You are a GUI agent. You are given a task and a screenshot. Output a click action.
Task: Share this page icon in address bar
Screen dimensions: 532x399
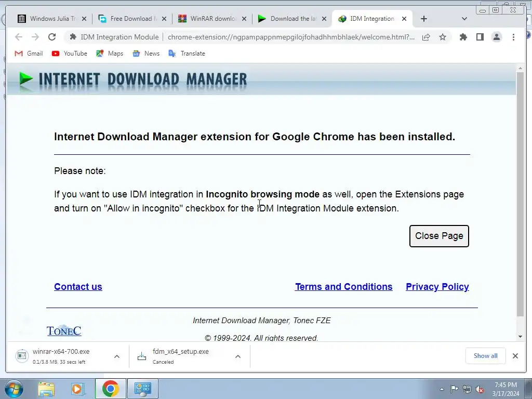(x=426, y=37)
